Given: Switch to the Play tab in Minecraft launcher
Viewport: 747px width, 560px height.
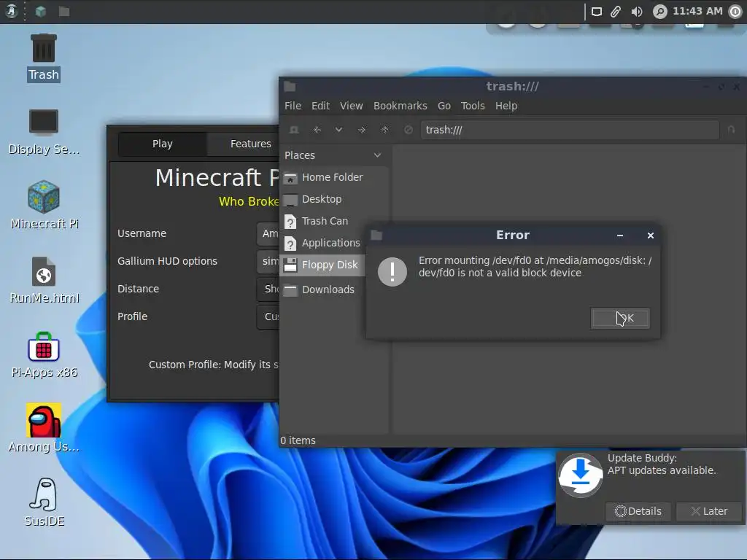Looking at the screenshot, I should [x=162, y=144].
